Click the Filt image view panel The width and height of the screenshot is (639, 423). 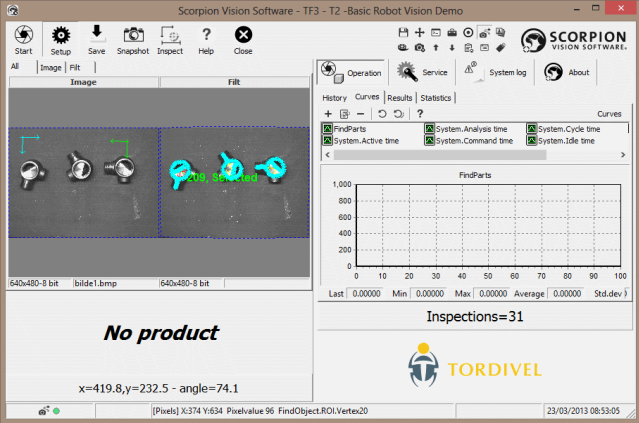pos(234,182)
